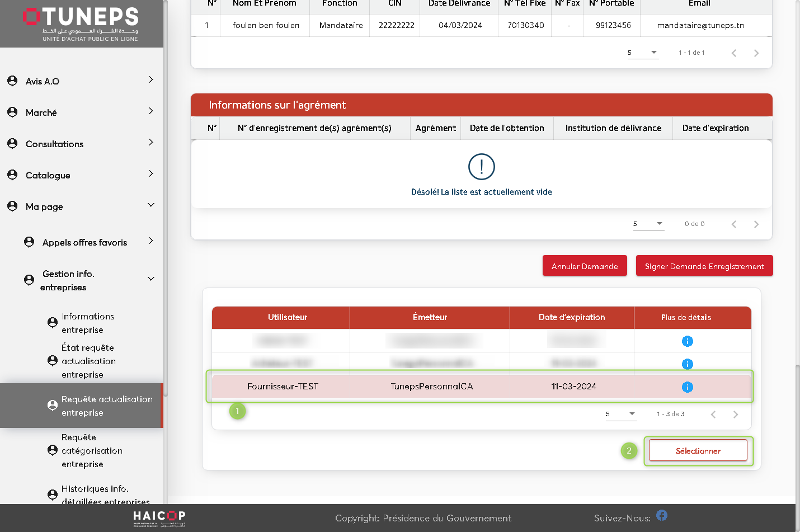
Task: Click Signer Demande Enregistrement button
Action: [704, 266]
